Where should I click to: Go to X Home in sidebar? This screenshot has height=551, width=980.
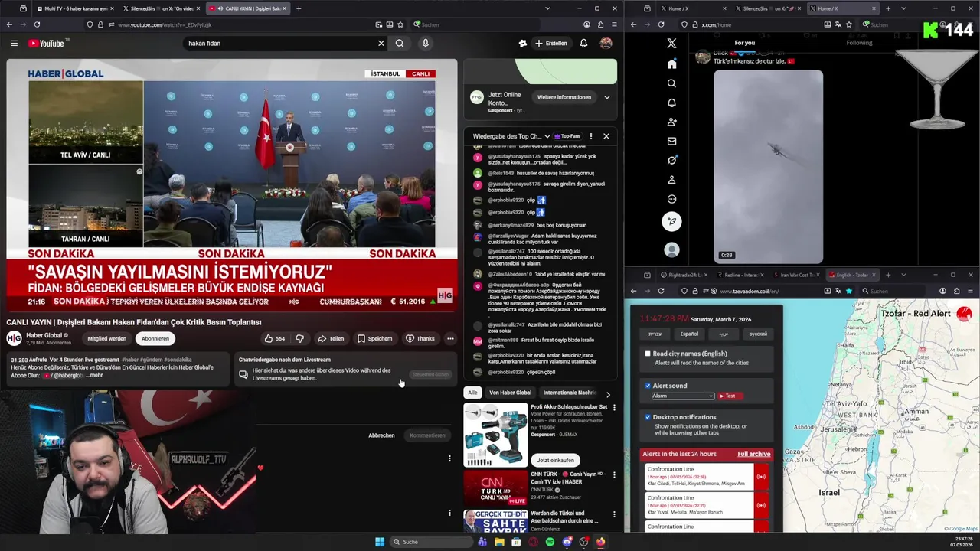click(671, 64)
